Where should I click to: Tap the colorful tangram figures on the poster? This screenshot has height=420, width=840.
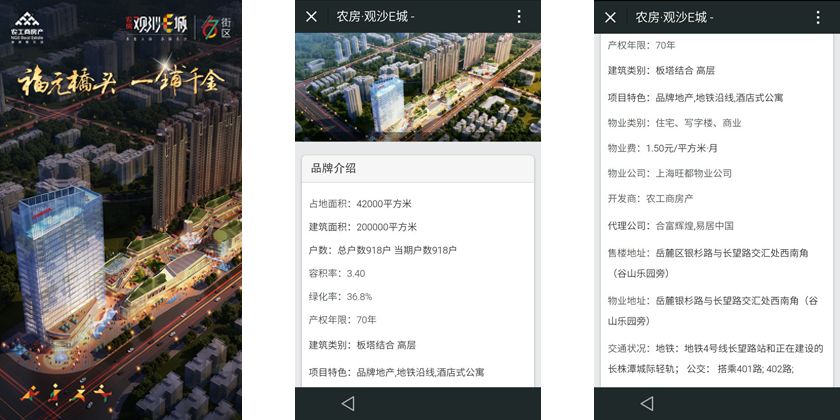point(66,394)
